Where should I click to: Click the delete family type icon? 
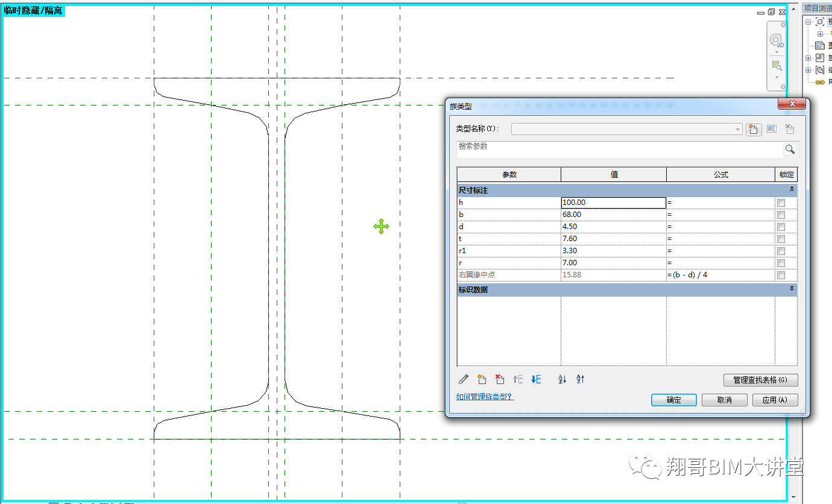(789, 129)
